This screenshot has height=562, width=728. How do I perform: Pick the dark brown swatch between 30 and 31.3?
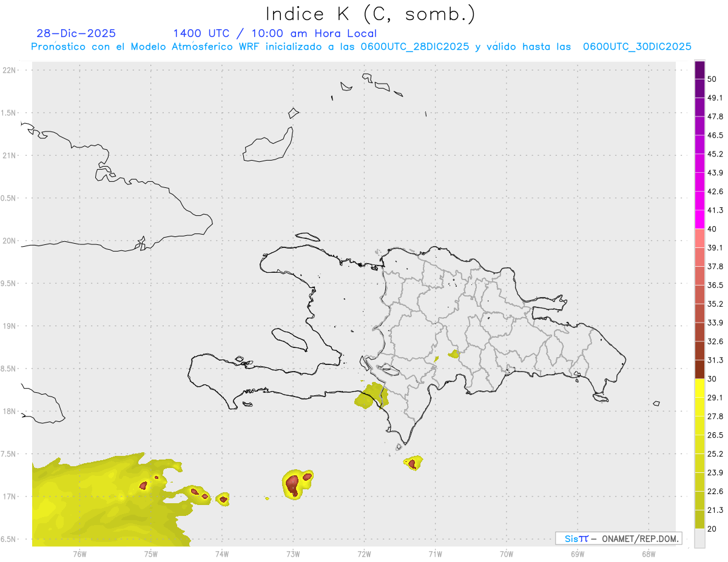699,369
